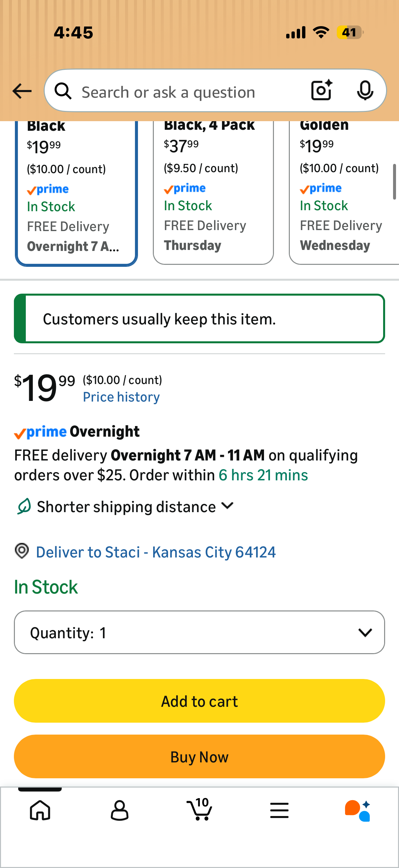Open camera lens search icon
The height and width of the screenshot is (868, 399).
[x=322, y=90]
